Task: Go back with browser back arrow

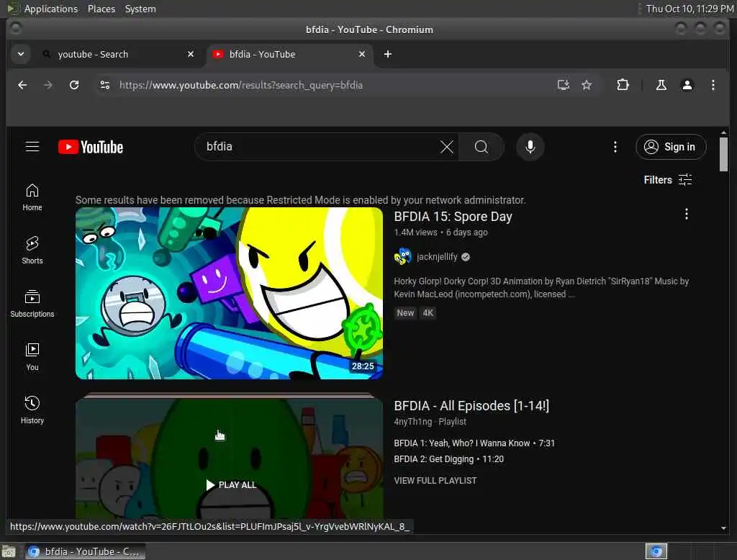Action: pyautogui.click(x=22, y=85)
